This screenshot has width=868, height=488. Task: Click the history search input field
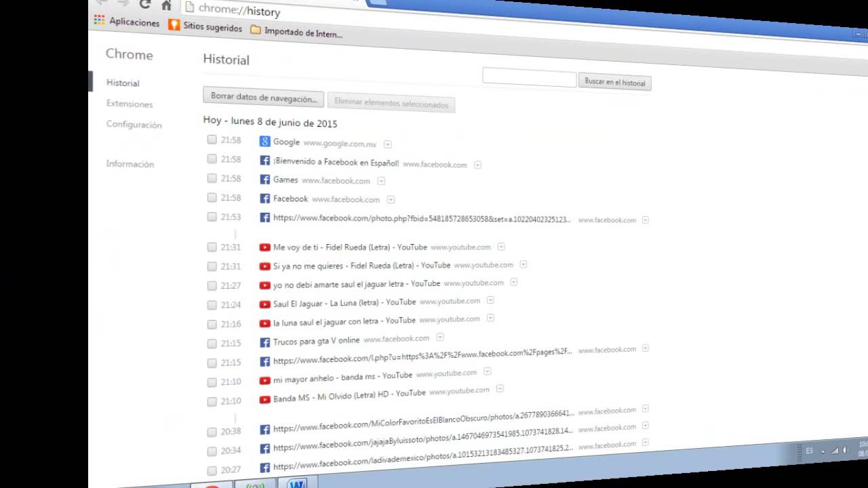coord(530,77)
